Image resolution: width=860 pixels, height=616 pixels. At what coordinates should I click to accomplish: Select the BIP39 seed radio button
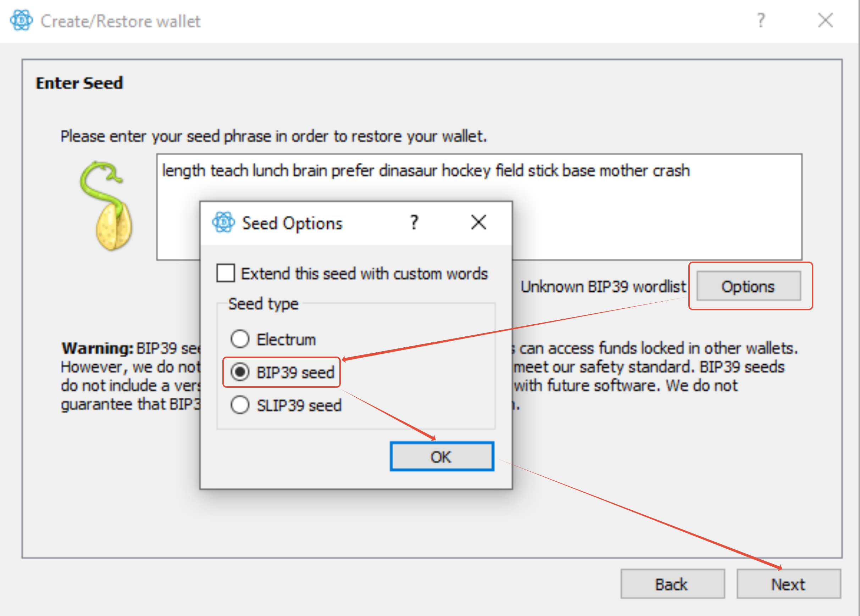[x=240, y=372]
